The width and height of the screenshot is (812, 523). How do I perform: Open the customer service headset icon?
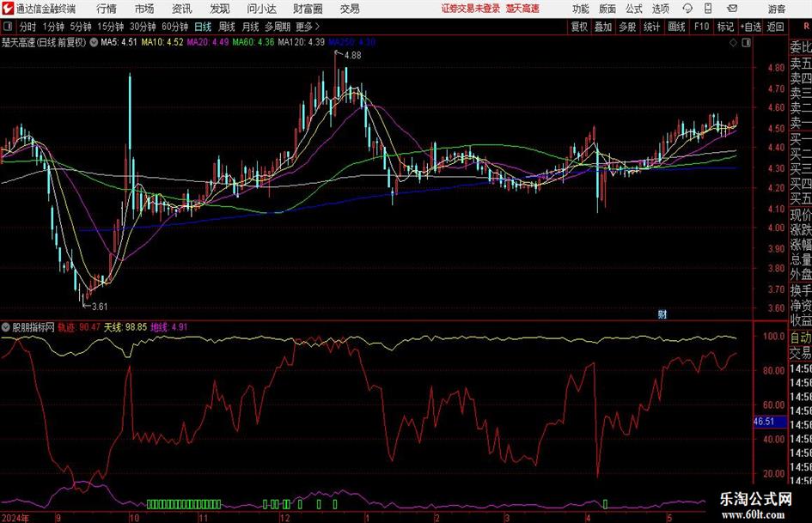click(687, 9)
